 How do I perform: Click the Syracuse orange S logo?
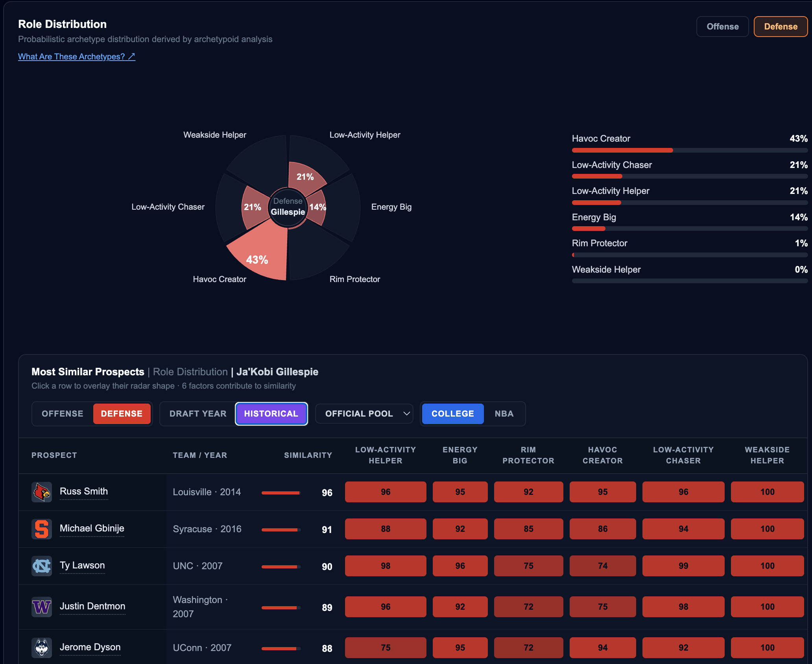coord(42,529)
